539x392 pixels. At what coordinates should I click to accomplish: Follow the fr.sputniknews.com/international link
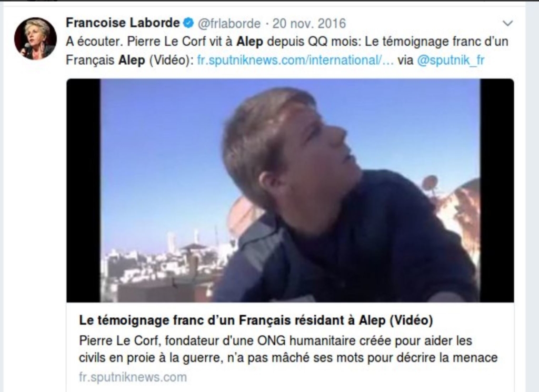click(x=295, y=60)
